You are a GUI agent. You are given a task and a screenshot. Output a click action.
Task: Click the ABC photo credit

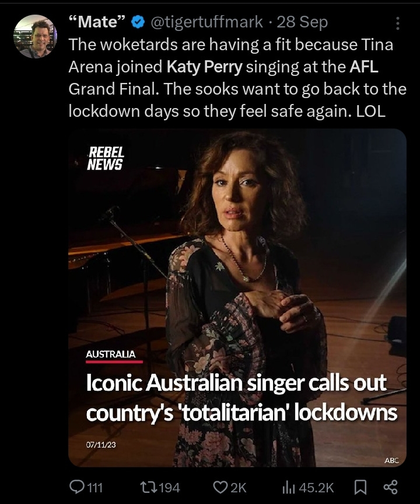[391, 460]
